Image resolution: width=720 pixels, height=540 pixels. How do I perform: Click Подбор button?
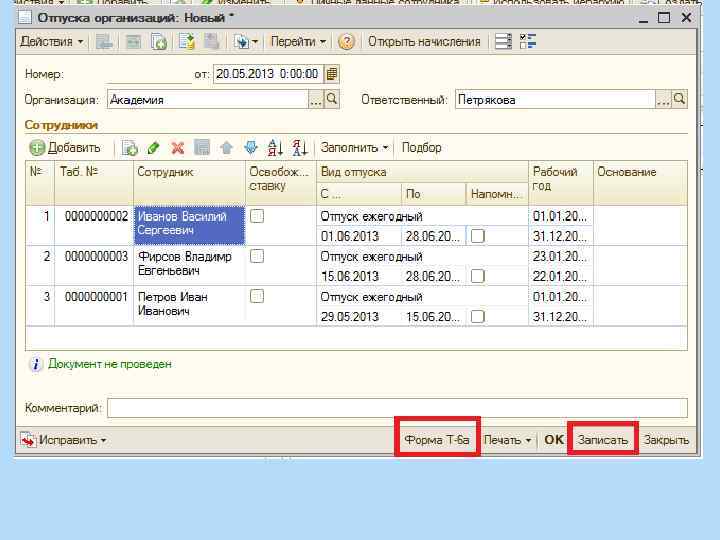point(422,148)
